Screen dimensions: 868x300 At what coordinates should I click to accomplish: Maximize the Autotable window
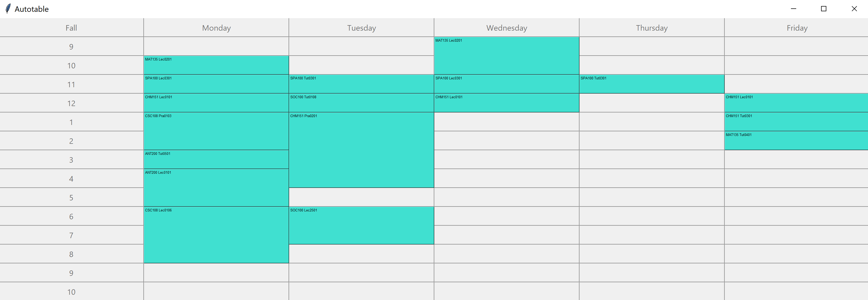pyautogui.click(x=823, y=9)
